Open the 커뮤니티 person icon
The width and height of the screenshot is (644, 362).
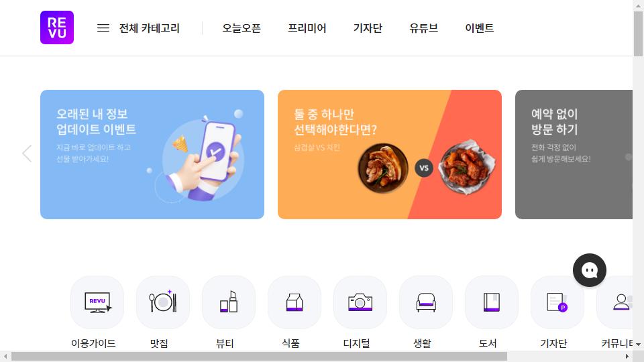(x=615, y=302)
